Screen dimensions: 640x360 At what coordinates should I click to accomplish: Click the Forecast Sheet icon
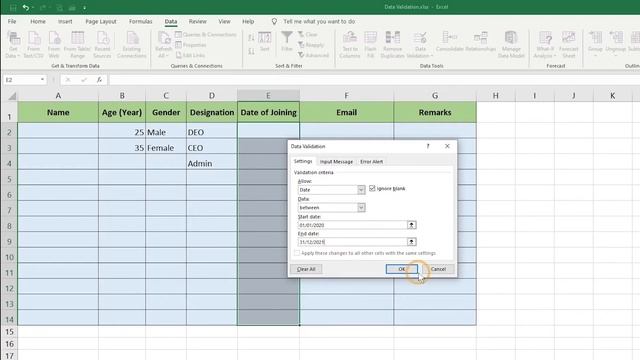pyautogui.click(x=569, y=44)
